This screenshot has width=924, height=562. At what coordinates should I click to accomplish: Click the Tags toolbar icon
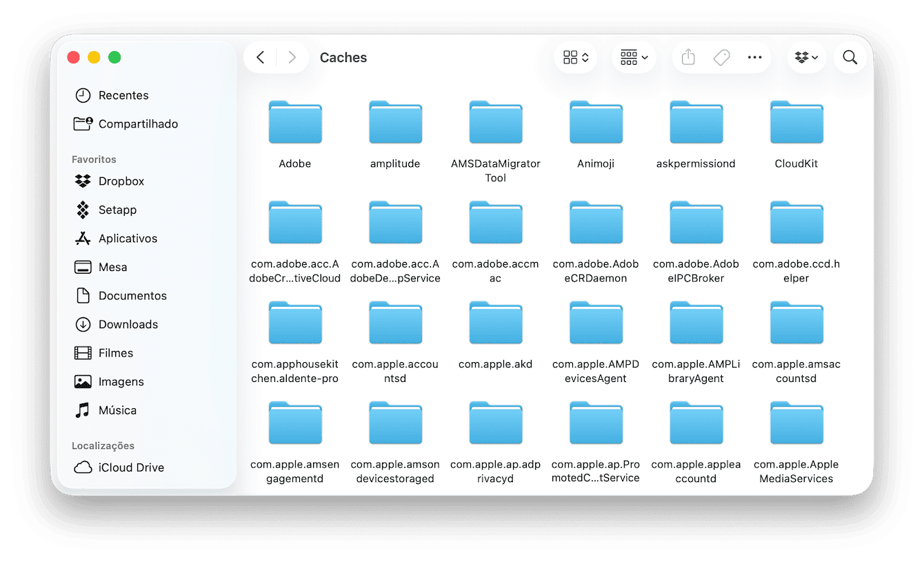(721, 57)
